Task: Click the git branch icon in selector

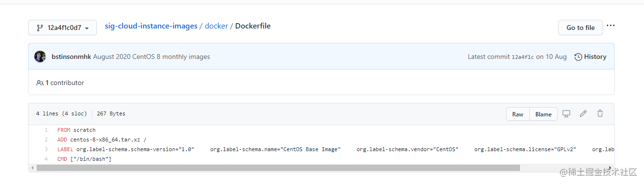Action: click(x=40, y=28)
